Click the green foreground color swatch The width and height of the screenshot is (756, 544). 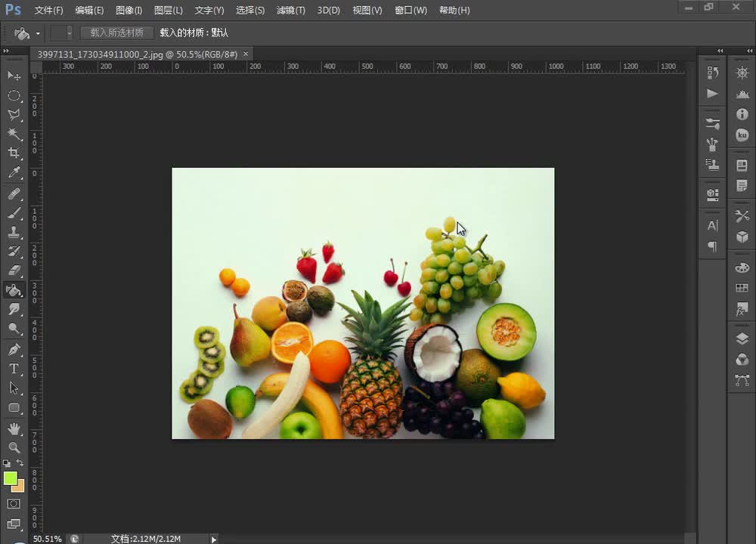pyautogui.click(x=10, y=478)
